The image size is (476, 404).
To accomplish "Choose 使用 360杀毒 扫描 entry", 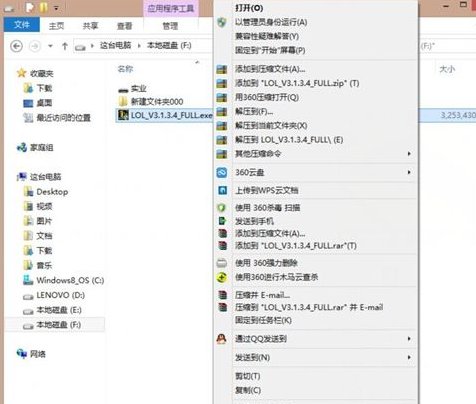I will click(315, 208).
